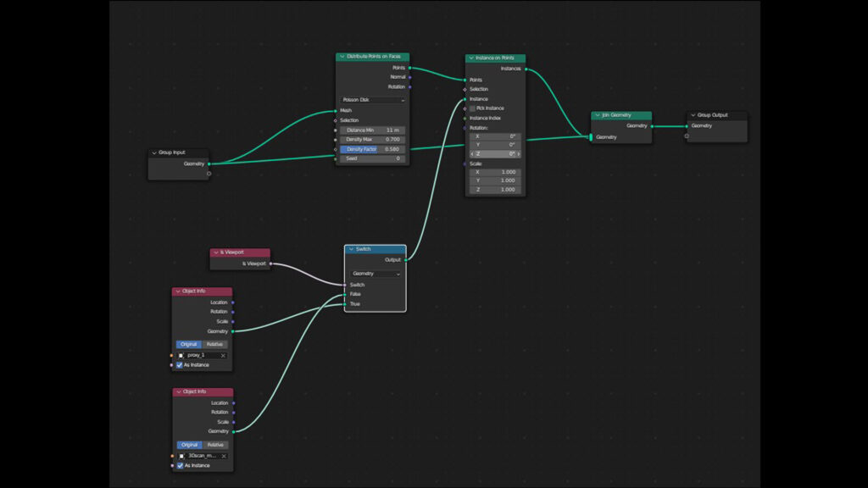
Task: Click the Normal output socket of Distribute Points on Faces
Action: point(410,76)
